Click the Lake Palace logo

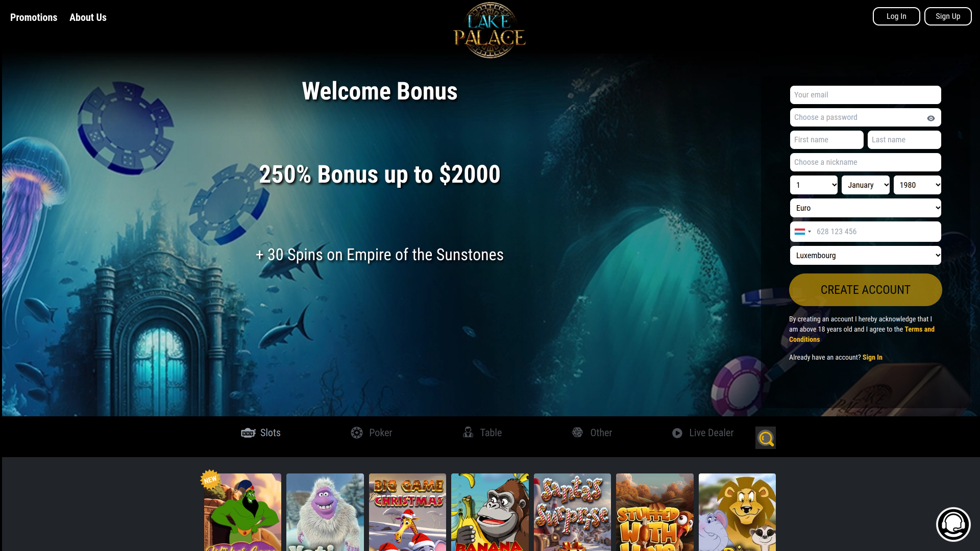tap(489, 30)
